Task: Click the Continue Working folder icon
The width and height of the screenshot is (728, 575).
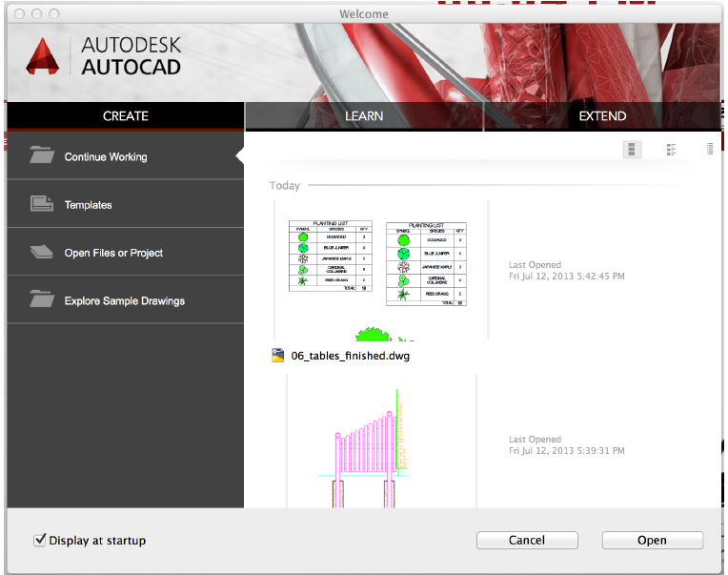Action: [42, 154]
